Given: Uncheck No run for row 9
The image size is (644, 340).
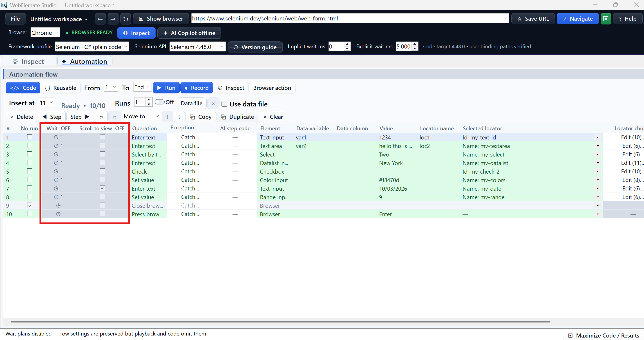Looking at the screenshot, I should [x=30, y=205].
